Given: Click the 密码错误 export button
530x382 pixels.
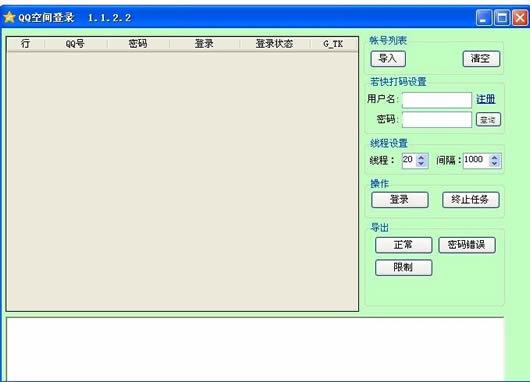Looking at the screenshot, I should 467,245.
